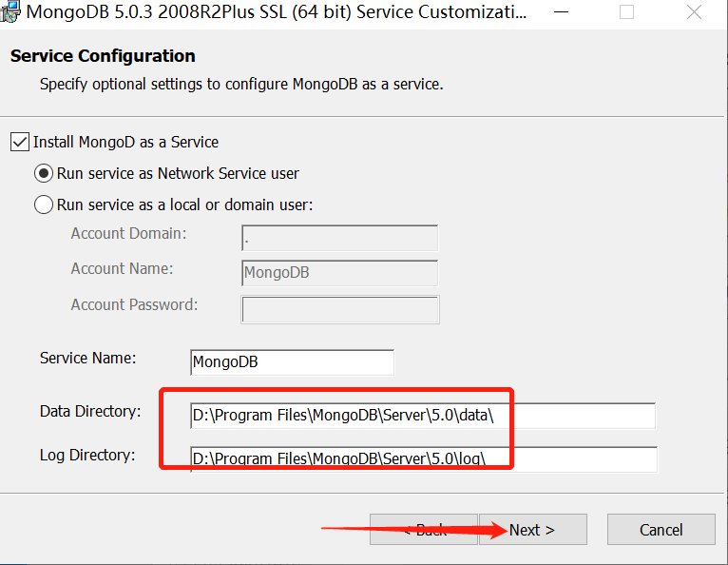This screenshot has width=728, height=565.
Task: Click the Service Name label
Action: tap(87, 358)
